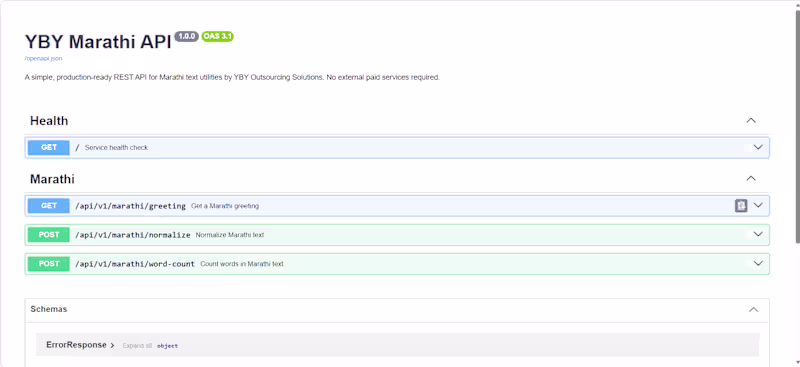Open the /api/v1/marathi/greeting path

coord(130,206)
